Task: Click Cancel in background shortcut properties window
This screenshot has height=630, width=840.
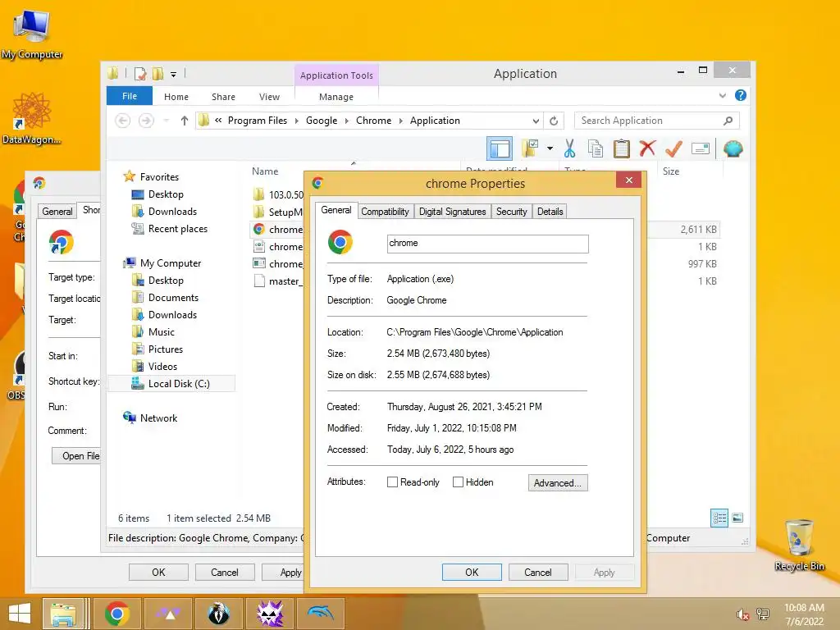Action: pyautogui.click(x=225, y=572)
